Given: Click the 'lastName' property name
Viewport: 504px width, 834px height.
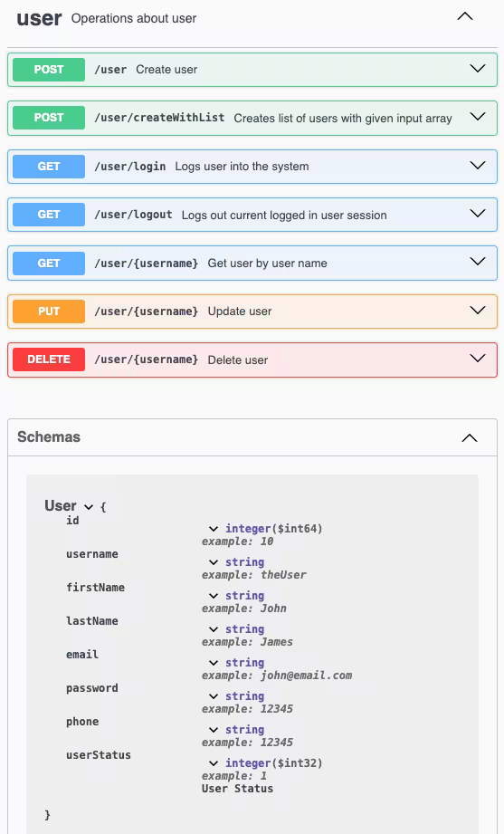Looking at the screenshot, I should tap(92, 621).
